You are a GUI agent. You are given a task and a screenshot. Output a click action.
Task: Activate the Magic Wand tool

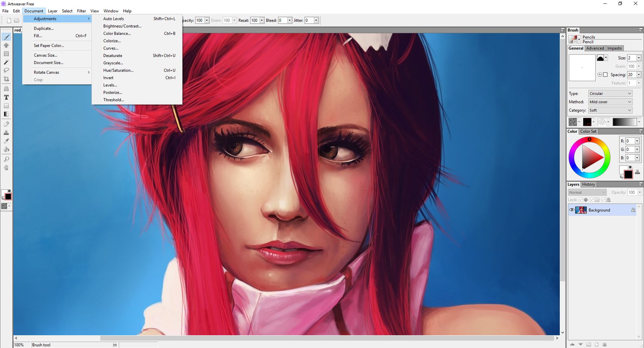6,62
